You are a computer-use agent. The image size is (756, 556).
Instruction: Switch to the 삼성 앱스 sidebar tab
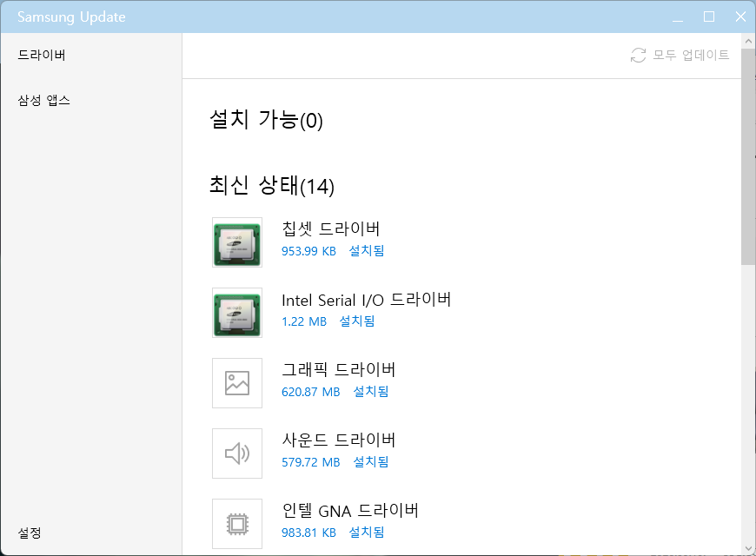(44, 101)
